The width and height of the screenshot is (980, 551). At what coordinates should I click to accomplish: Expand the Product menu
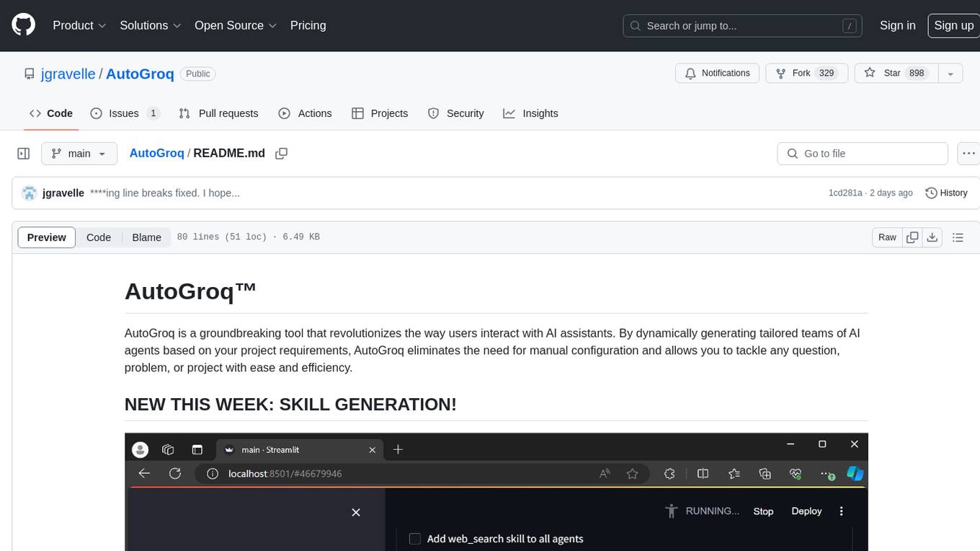[x=79, y=25]
